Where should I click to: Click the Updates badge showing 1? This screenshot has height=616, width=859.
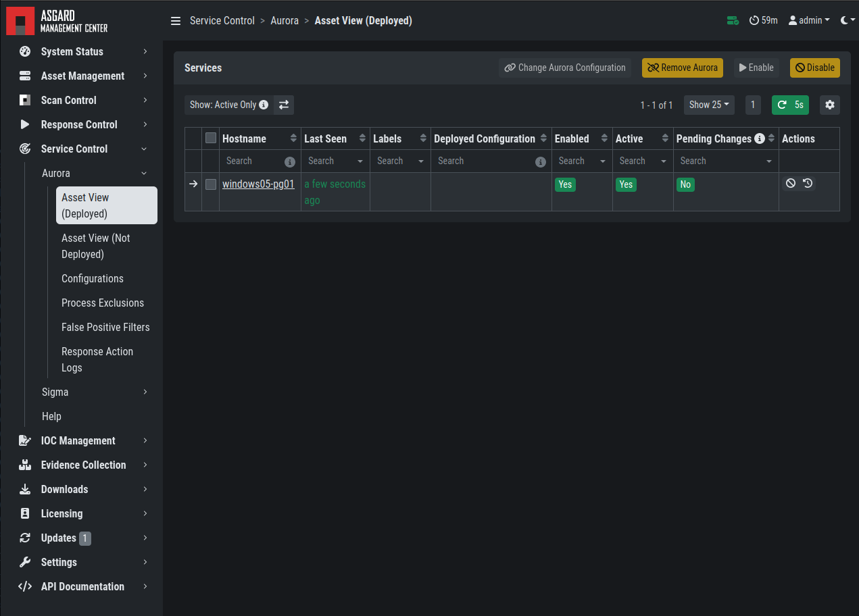(85, 538)
